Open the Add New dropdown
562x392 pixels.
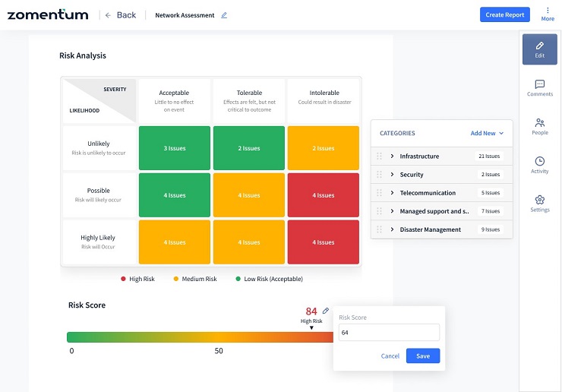[487, 133]
